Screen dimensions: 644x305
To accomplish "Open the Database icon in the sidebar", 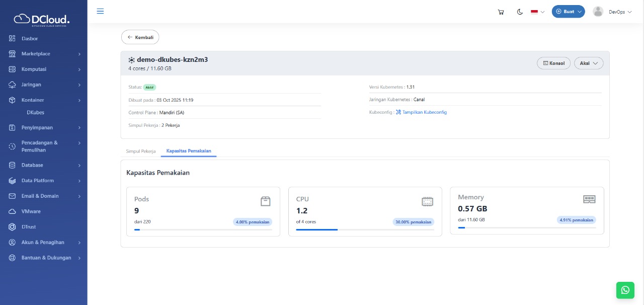I will [12, 165].
